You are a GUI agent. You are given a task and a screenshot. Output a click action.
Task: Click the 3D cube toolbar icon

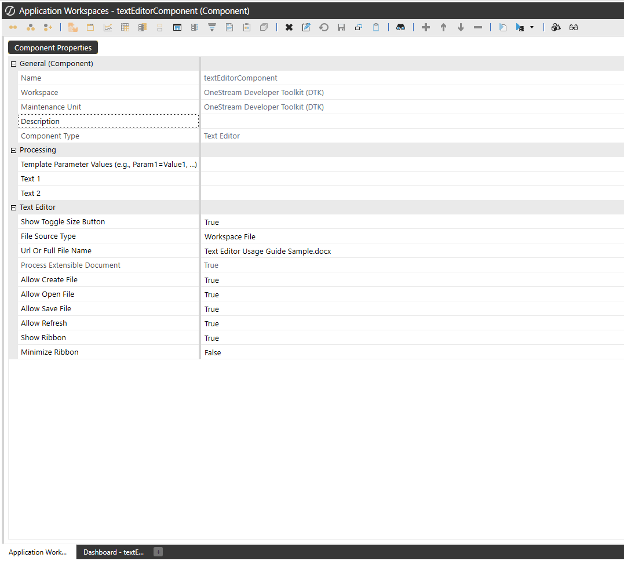pos(263,27)
